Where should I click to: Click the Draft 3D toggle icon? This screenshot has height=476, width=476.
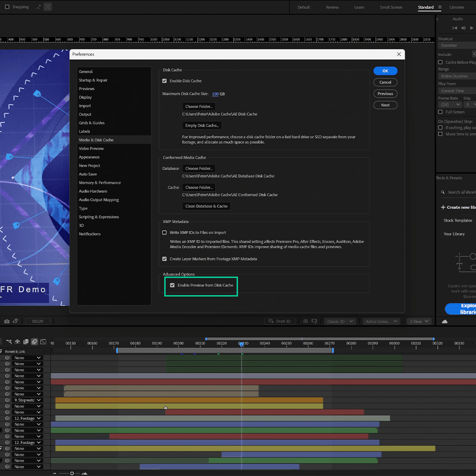point(271,321)
